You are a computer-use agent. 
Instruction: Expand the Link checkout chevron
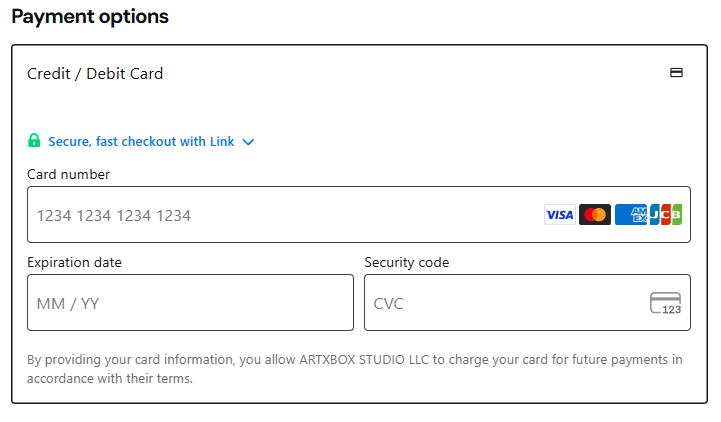point(249,142)
